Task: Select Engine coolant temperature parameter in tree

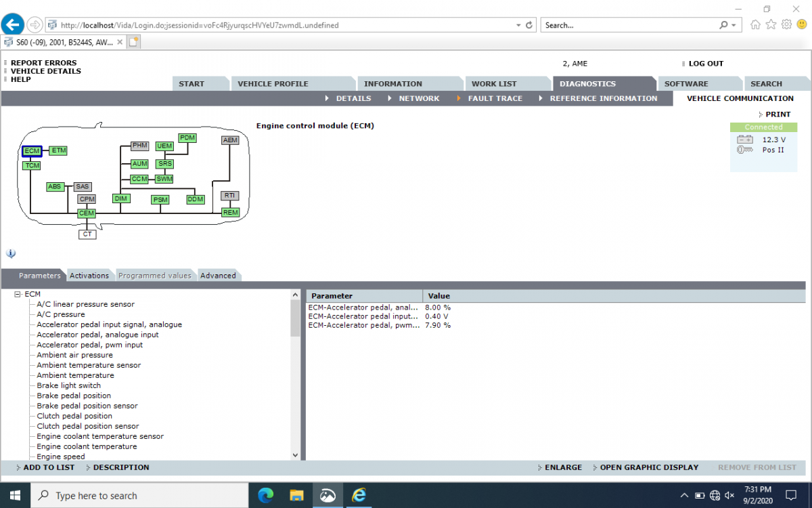Action: 87,446
